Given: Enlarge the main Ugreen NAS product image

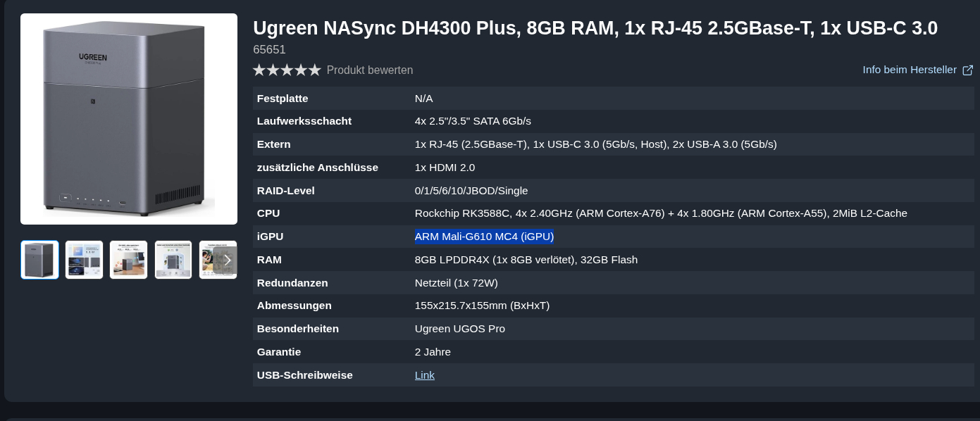Looking at the screenshot, I should [x=129, y=119].
